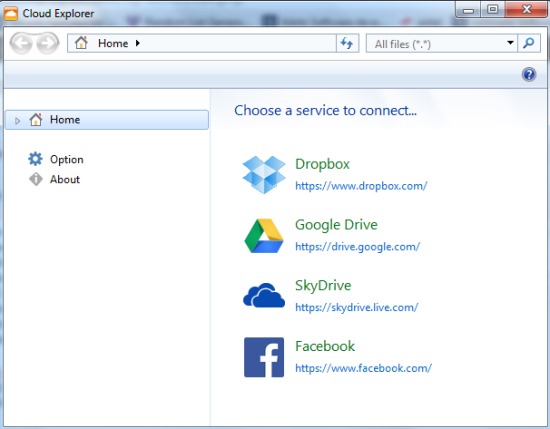This screenshot has height=429, width=550.
Task: Open the https://www.facebook.com/ link
Action: point(363,368)
